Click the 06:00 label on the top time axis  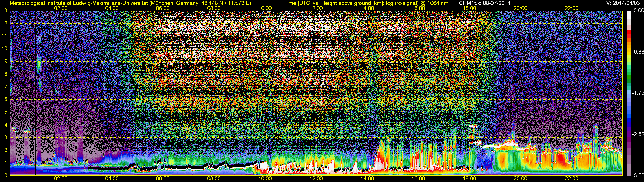coord(163,8)
